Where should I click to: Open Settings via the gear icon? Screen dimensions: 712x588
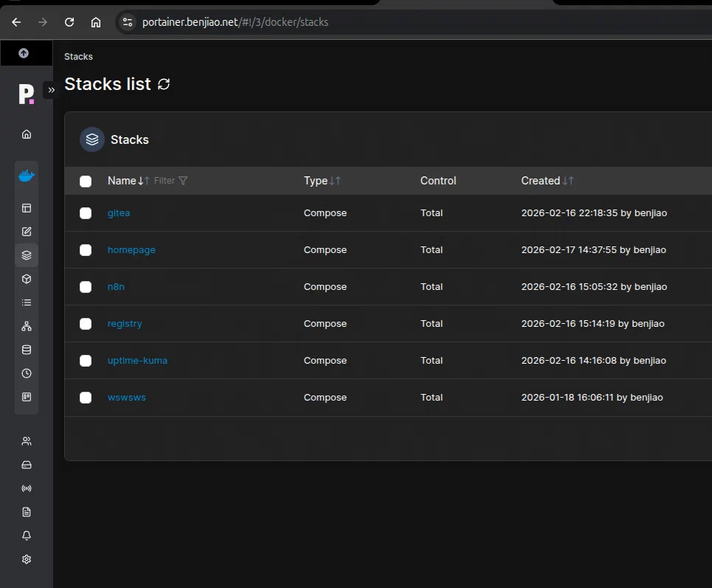click(x=27, y=559)
